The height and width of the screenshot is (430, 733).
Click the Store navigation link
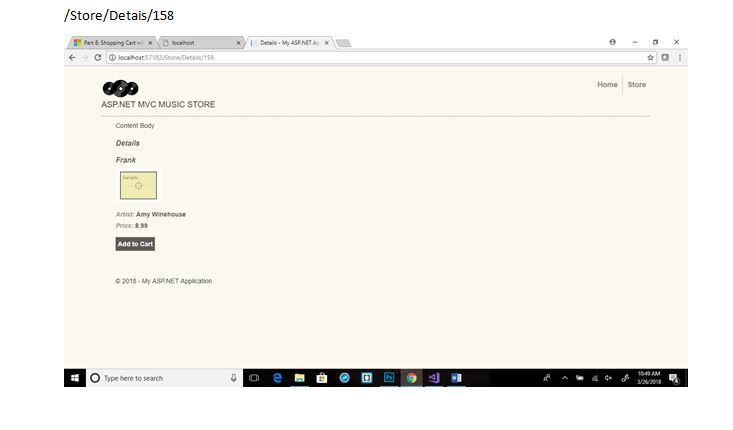coord(637,85)
